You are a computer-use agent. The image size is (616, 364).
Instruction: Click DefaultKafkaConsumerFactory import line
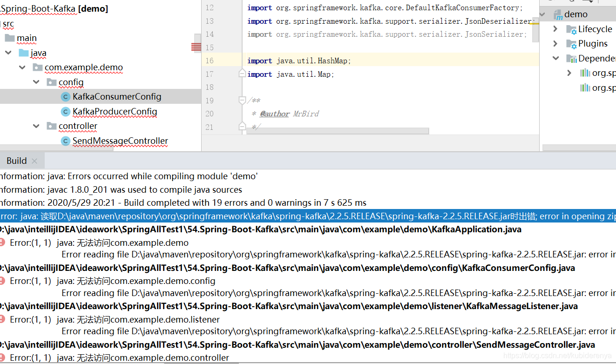click(385, 8)
